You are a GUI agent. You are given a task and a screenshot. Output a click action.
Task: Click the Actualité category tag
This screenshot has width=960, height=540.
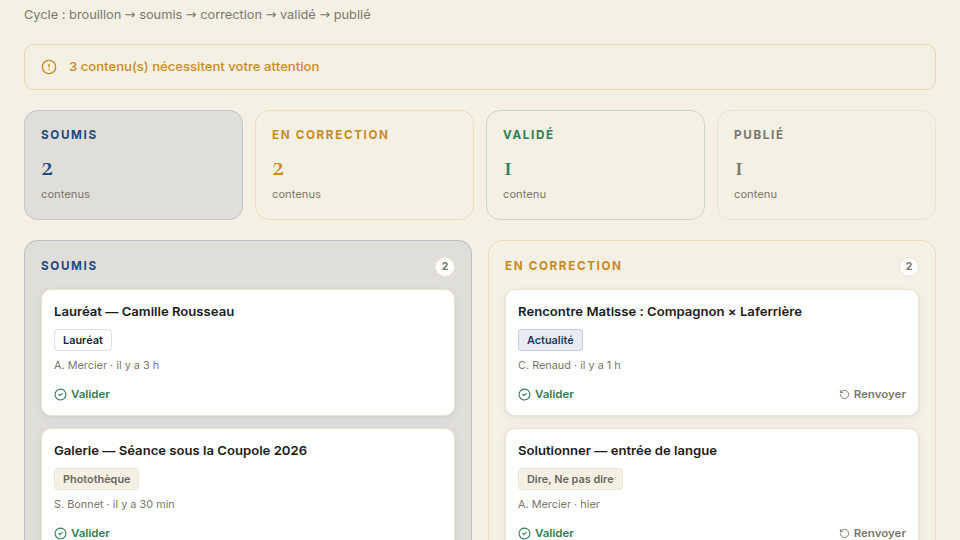[x=550, y=340]
